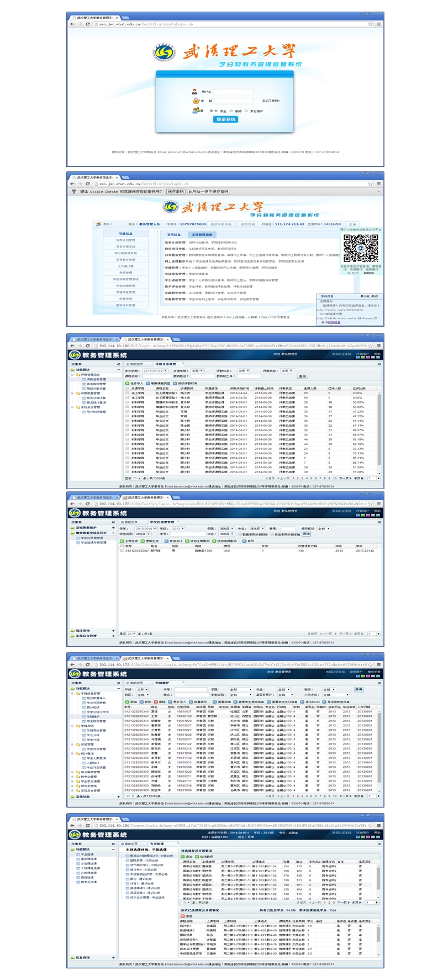438x980 pixels.
Task: Switch to the 常用信息 tab on the portal
Action: [174, 234]
